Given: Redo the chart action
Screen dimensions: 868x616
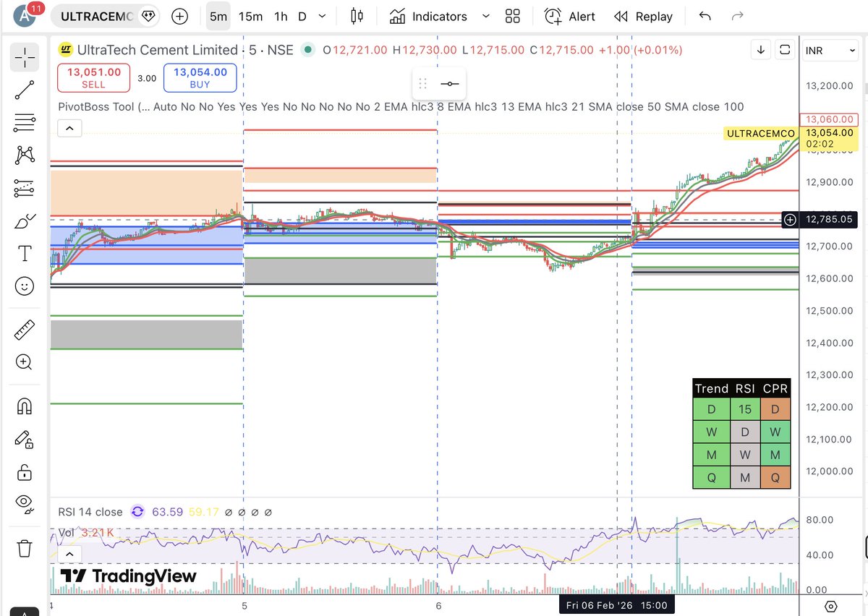Looking at the screenshot, I should (738, 16).
